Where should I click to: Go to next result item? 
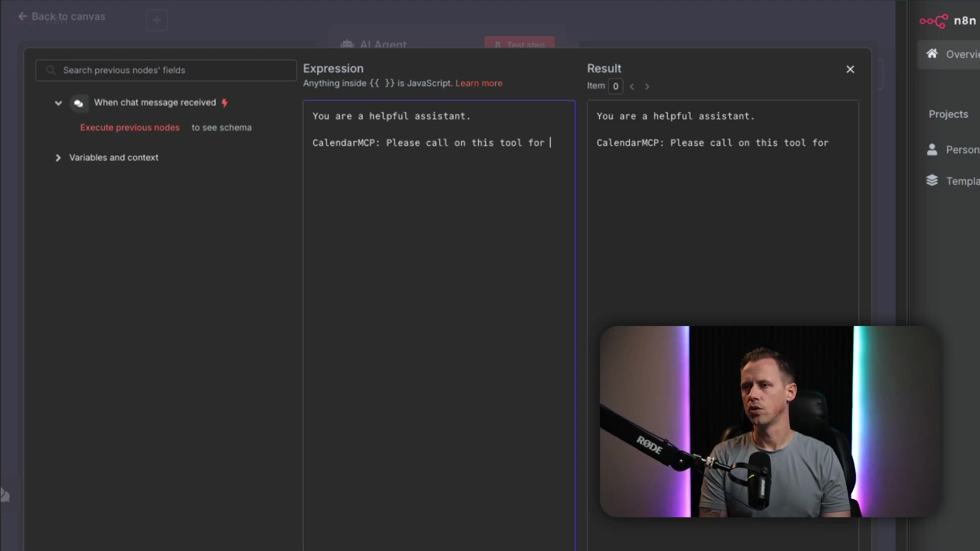point(647,87)
